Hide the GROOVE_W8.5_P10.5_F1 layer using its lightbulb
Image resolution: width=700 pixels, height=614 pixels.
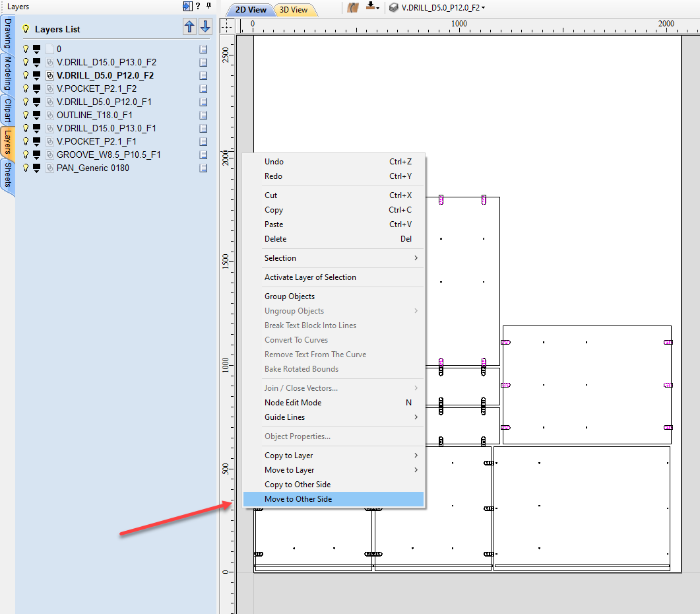click(x=26, y=154)
